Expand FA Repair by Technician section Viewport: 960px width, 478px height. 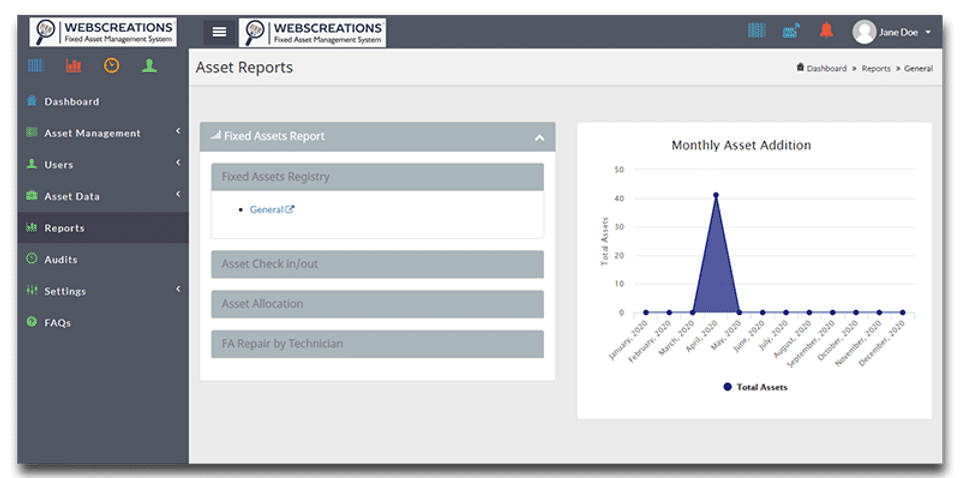click(377, 344)
